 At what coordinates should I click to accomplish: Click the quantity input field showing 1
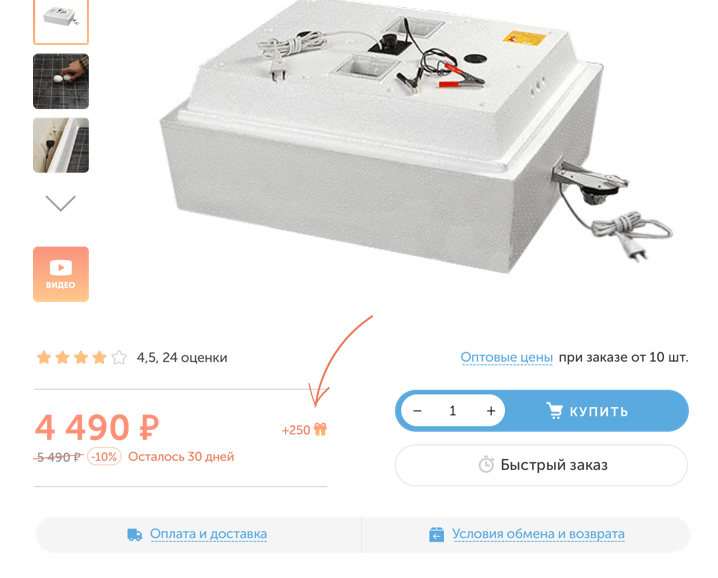(453, 411)
